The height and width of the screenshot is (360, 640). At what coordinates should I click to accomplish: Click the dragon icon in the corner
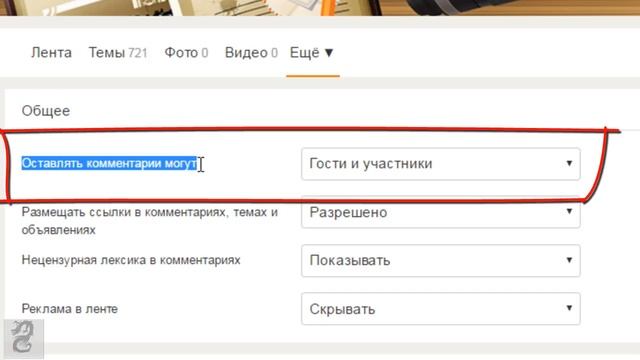tap(24, 338)
